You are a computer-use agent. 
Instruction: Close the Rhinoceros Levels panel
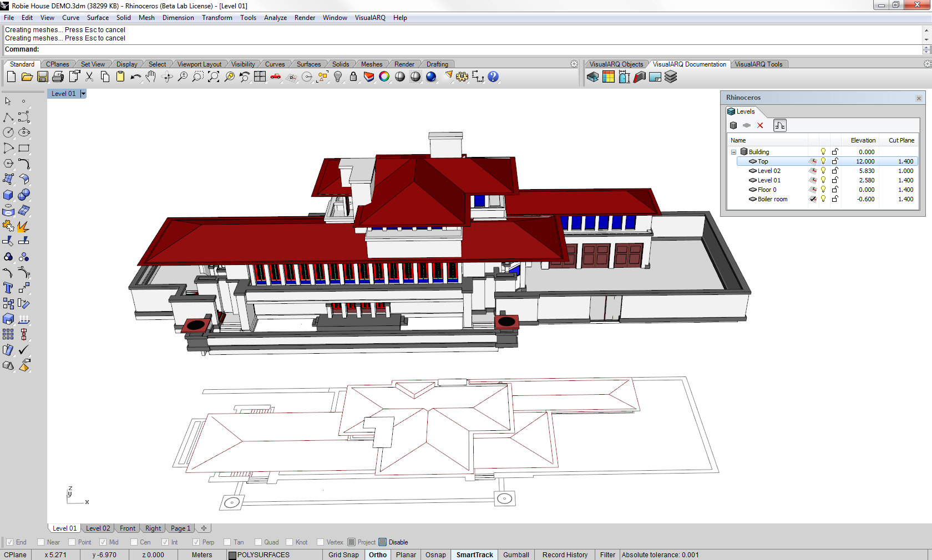click(919, 98)
